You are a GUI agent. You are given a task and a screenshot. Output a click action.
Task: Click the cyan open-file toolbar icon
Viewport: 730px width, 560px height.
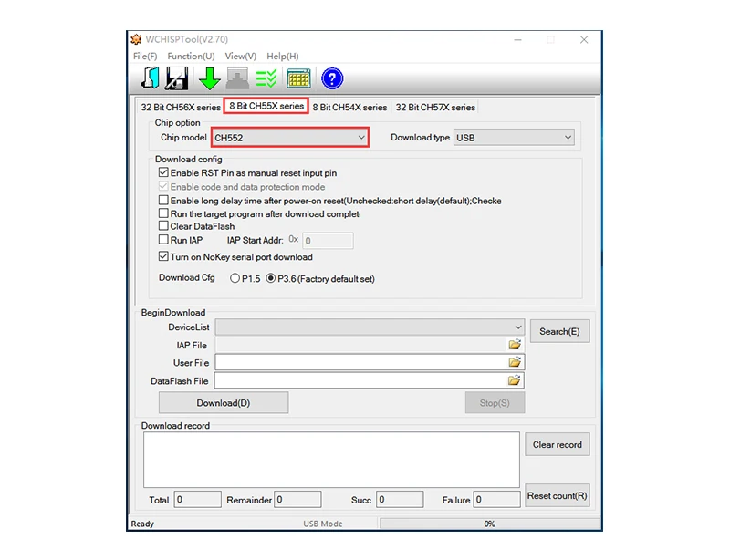click(151, 78)
